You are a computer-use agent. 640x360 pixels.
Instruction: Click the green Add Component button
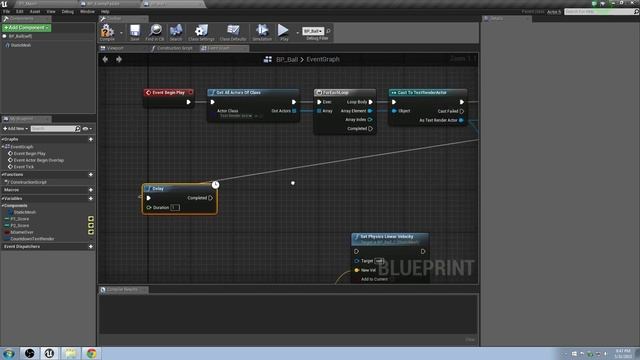(x=27, y=27)
